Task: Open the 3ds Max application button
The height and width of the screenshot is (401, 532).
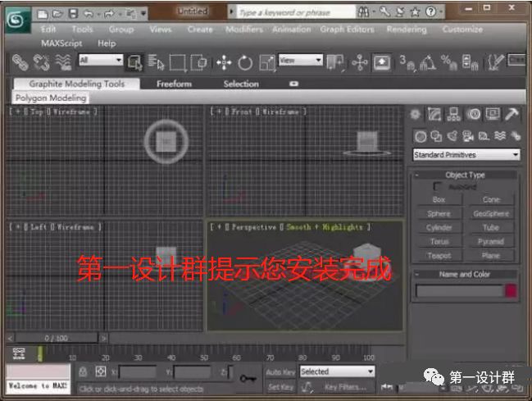Action: [18, 20]
